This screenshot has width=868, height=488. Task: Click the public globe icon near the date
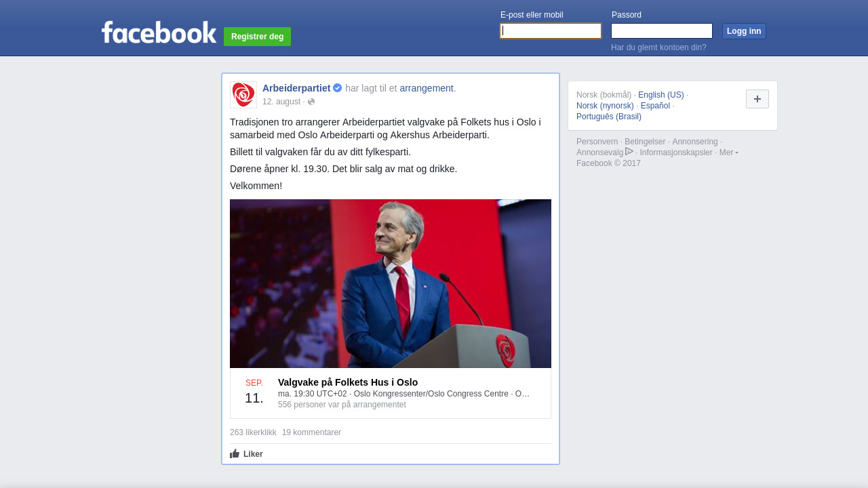pyautogui.click(x=311, y=102)
